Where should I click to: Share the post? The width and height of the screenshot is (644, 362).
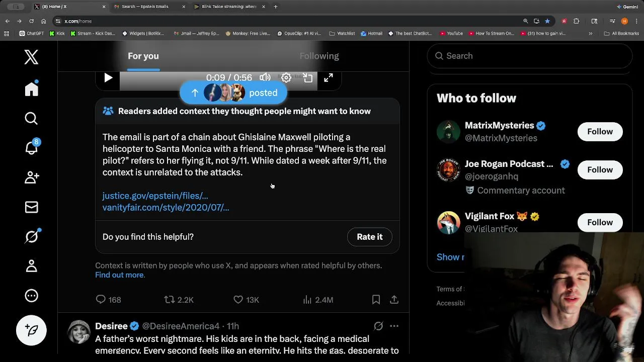(x=394, y=300)
